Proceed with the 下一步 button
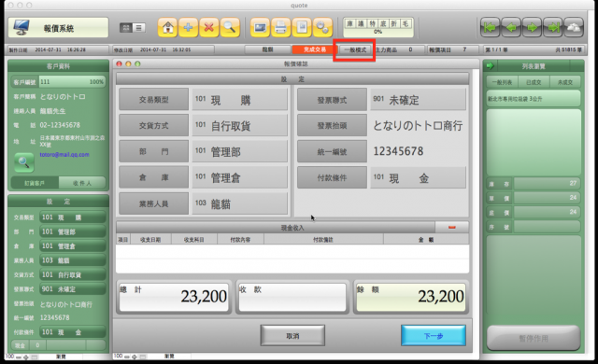The width and height of the screenshot is (598, 364). coord(434,336)
